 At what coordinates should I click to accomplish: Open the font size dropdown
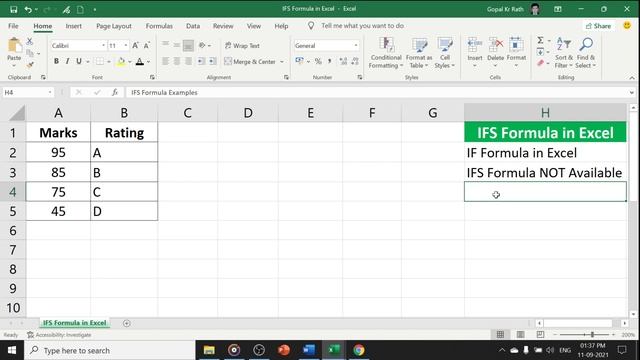click(126, 46)
